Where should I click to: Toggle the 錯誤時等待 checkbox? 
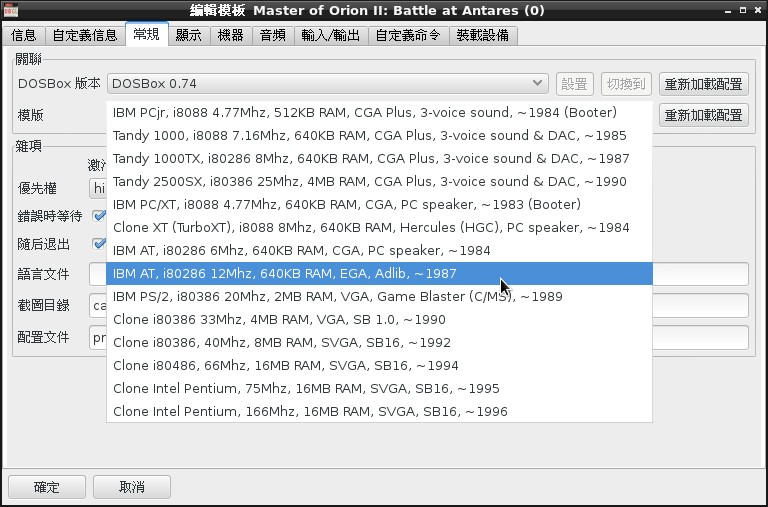[100, 216]
